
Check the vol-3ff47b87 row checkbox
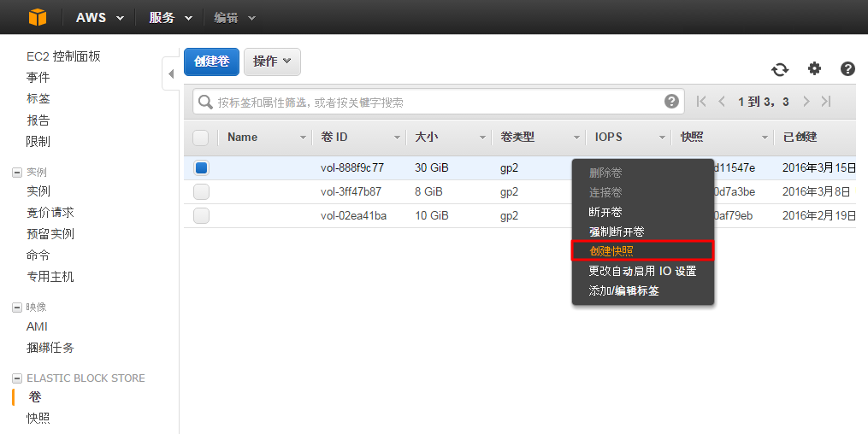[x=201, y=192]
